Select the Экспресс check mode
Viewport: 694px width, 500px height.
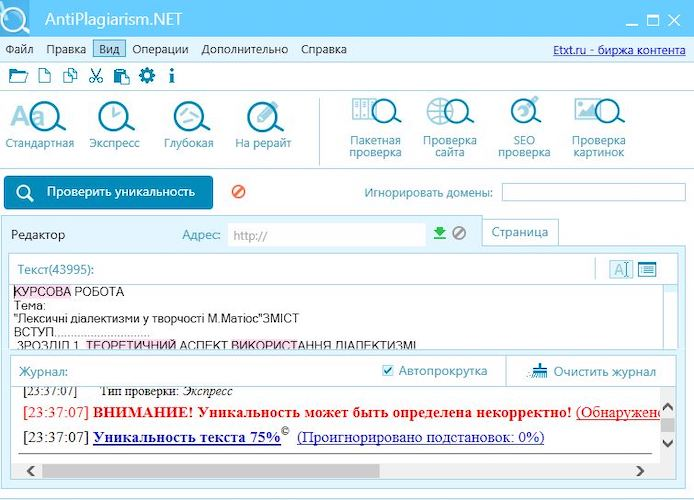click(x=115, y=125)
